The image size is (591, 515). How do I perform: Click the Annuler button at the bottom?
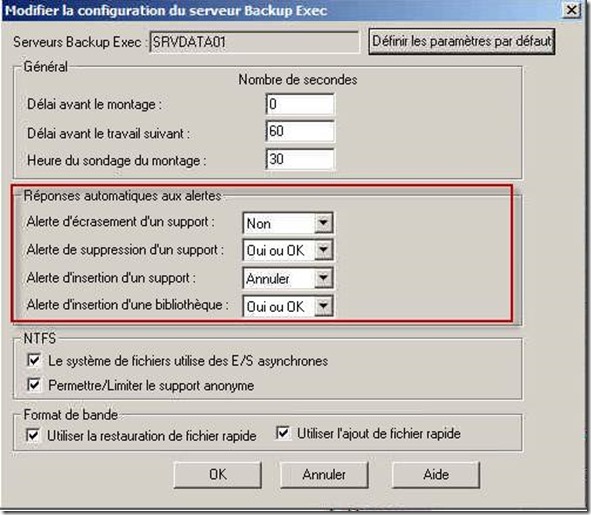coord(324,474)
